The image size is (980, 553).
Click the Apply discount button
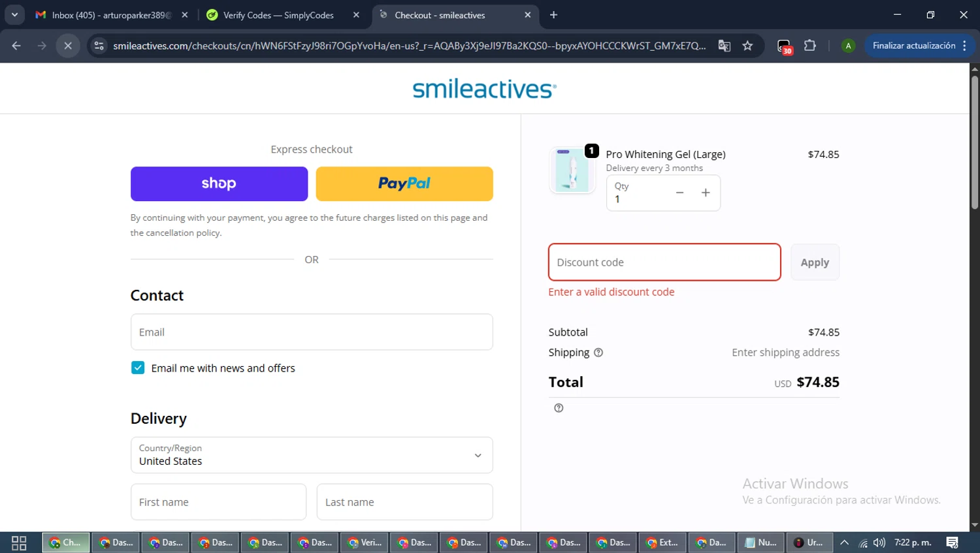[x=815, y=262]
